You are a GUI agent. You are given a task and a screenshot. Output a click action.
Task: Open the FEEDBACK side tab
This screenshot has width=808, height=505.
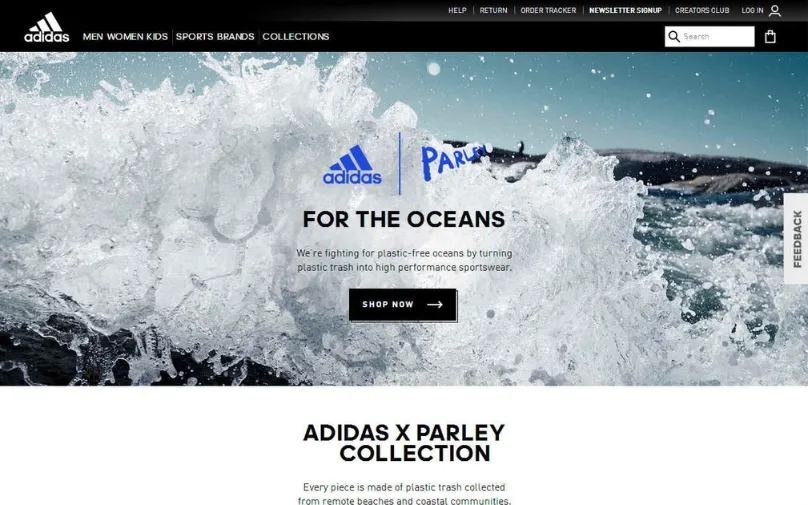pyautogui.click(x=796, y=239)
